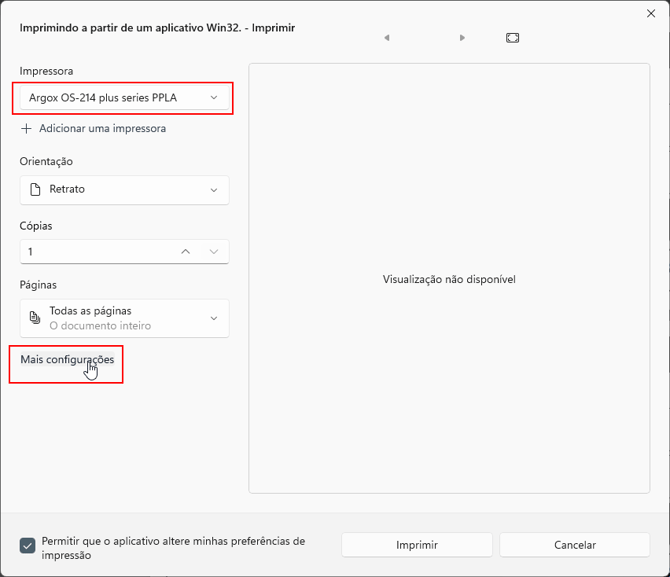
Task: Close the print dialog with the X
Action: [651, 14]
